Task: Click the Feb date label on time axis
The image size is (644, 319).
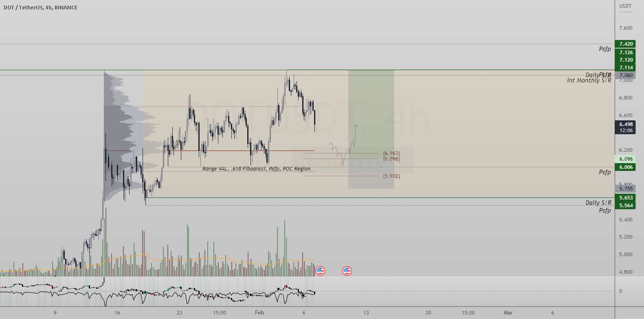Action: (x=259, y=313)
